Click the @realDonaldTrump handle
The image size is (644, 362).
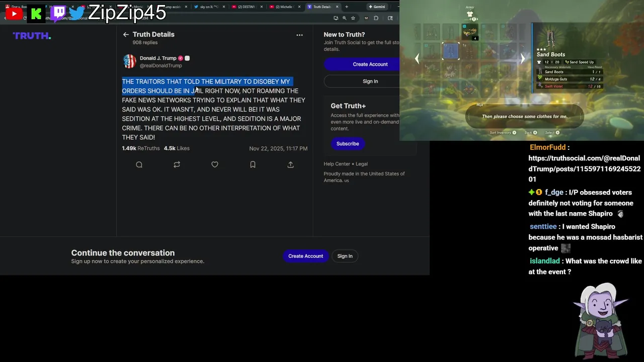(x=160, y=65)
